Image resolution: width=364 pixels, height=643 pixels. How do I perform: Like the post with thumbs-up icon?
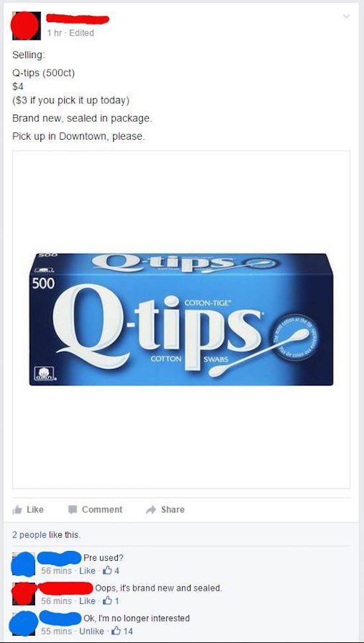coord(28,509)
